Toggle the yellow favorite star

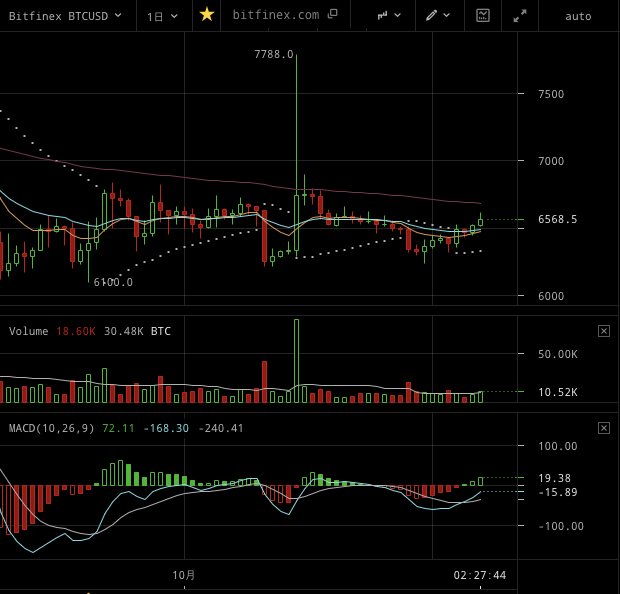[x=207, y=15]
